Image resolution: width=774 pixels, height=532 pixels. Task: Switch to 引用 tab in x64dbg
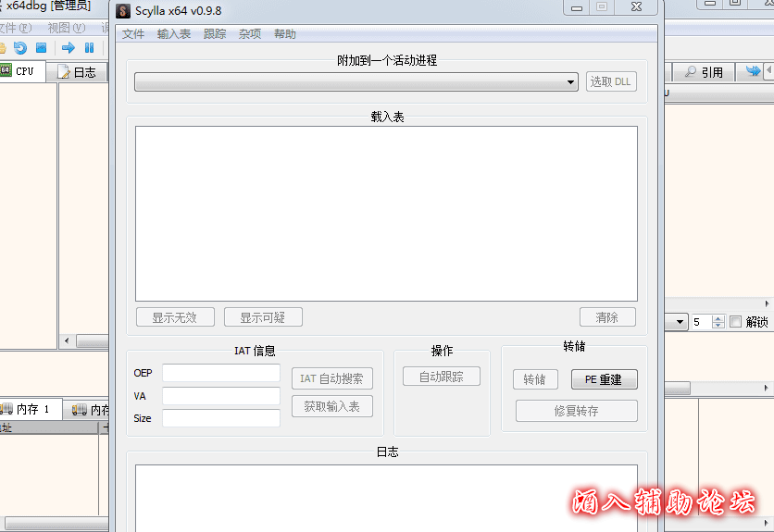coord(704,72)
